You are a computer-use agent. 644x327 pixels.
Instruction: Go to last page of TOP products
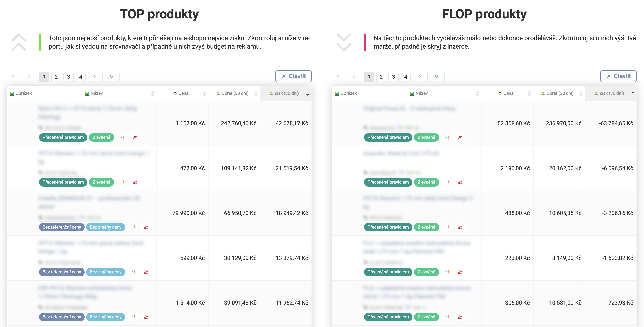pyautogui.click(x=112, y=77)
